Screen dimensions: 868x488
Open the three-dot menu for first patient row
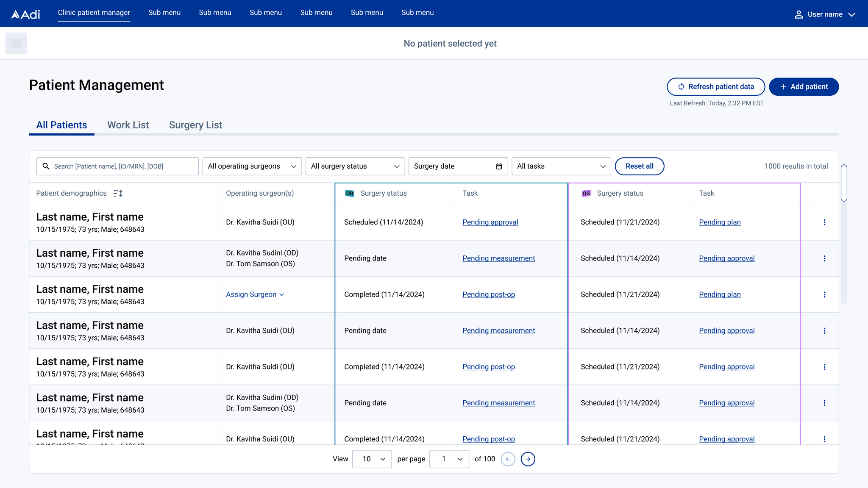coord(824,222)
